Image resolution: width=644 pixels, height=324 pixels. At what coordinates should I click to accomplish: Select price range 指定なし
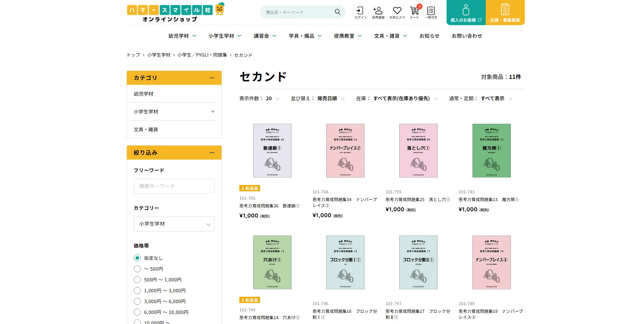[x=137, y=258]
